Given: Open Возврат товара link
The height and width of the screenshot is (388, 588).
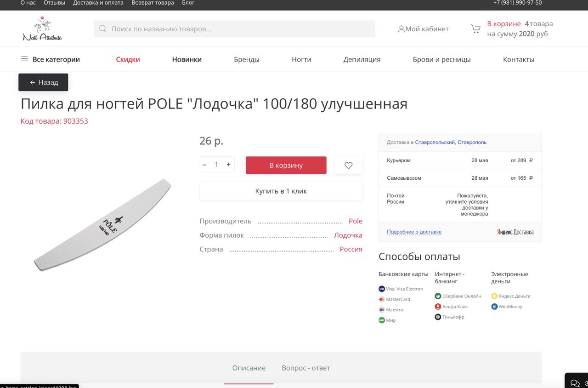Looking at the screenshot, I should click(153, 3).
